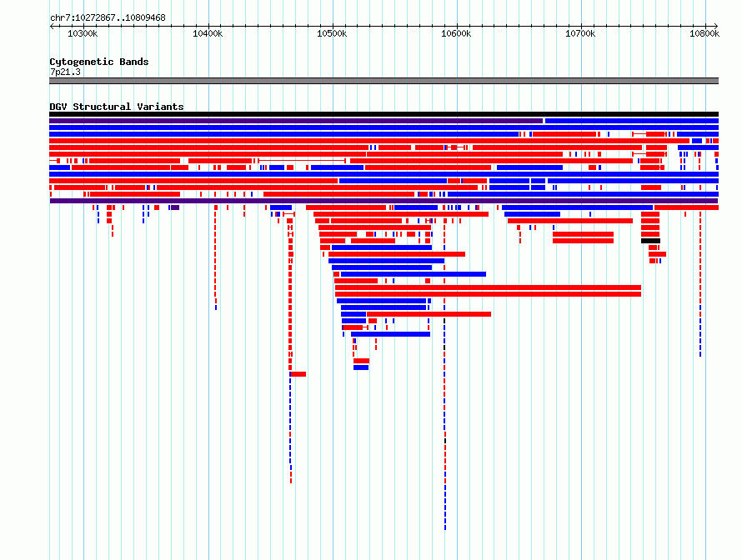The width and height of the screenshot is (742, 560).
Task: Click the 10400k ruler tick label
Action: pos(208,33)
